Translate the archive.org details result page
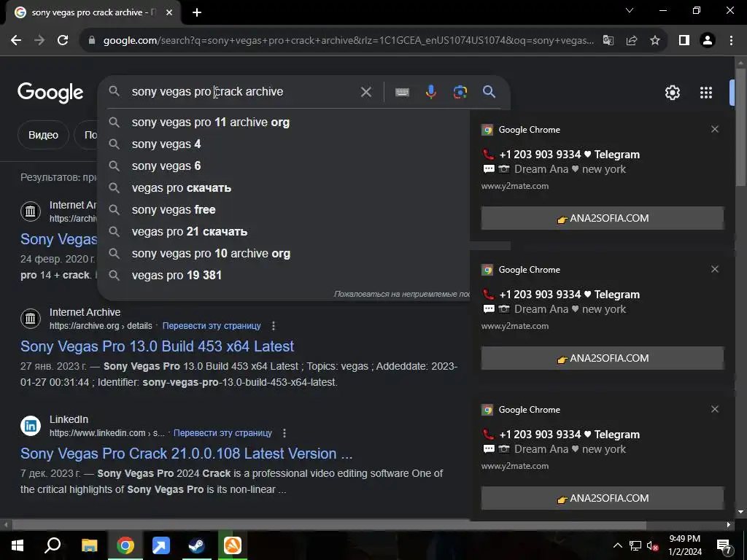This screenshot has width=747, height=560. tap(212, 326)
